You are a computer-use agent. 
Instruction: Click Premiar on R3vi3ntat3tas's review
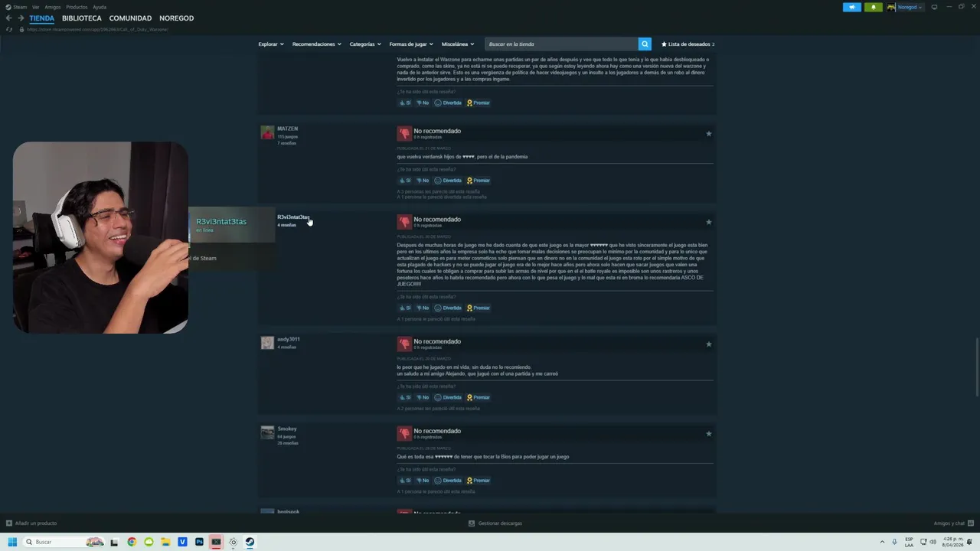click(x=479, y=308)
